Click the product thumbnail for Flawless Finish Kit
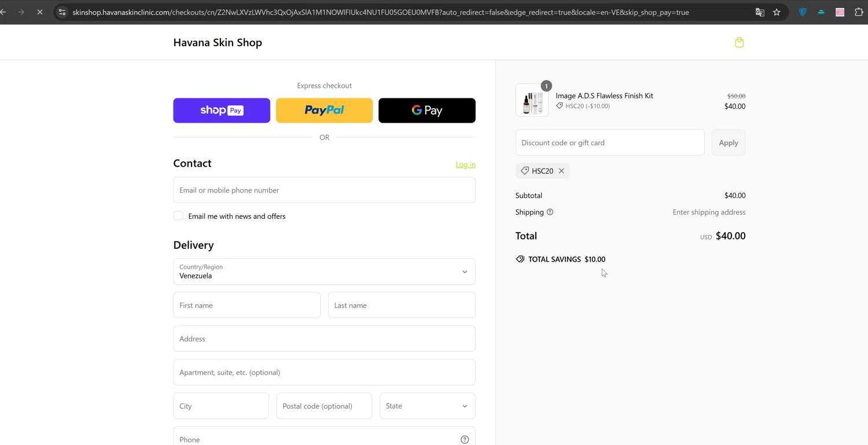868x445 pixels. coord(532,101)
